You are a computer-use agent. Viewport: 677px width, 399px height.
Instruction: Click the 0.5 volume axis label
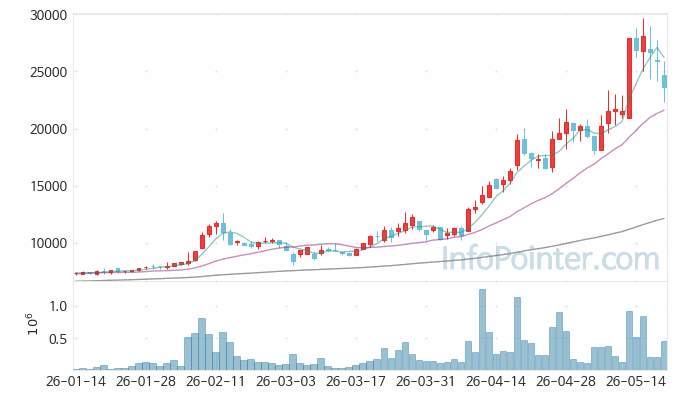tap(58, 339)
